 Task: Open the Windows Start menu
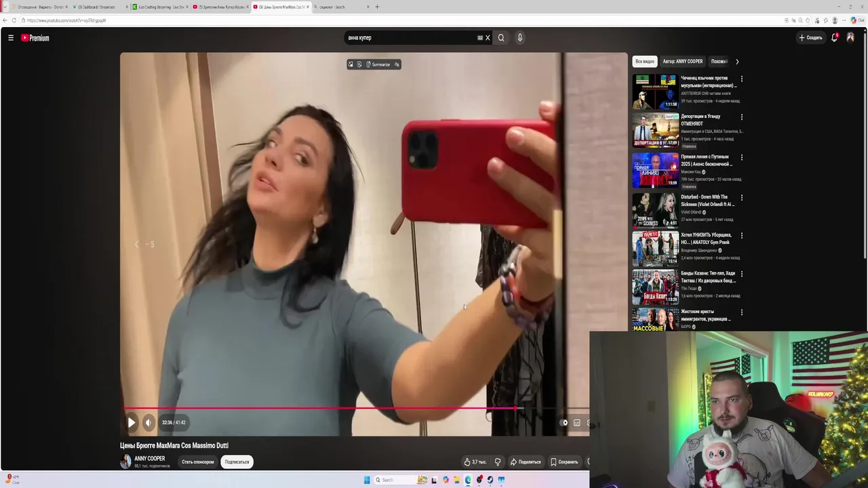(367, 480)
